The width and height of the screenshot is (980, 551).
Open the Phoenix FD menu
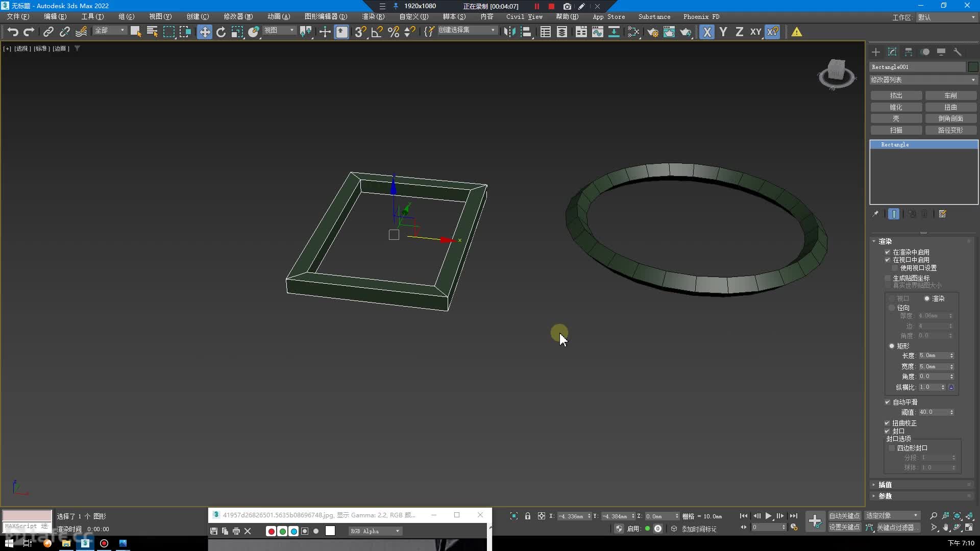(x=701, y=17)
